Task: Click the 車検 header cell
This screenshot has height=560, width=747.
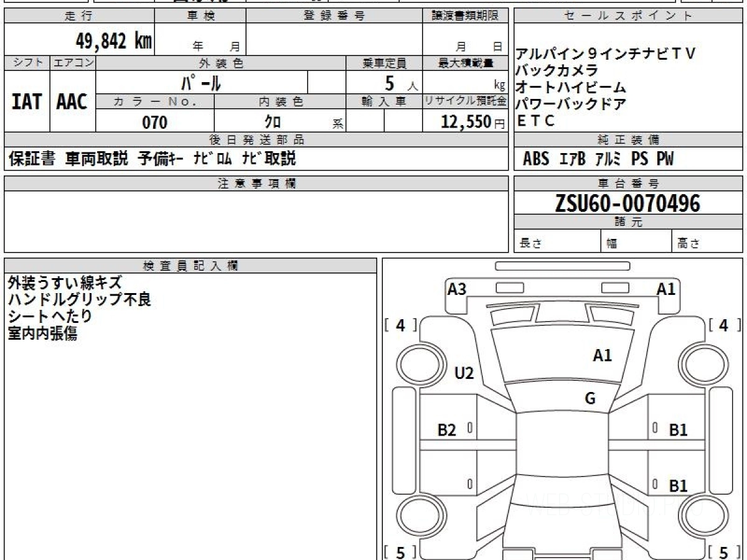Action: (x=200, y=16)
